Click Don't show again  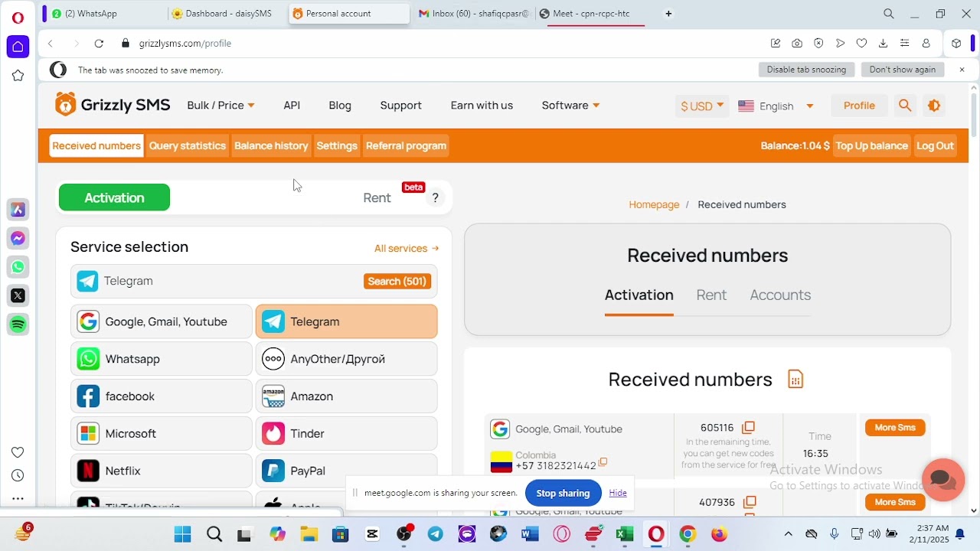pos(903,70)
